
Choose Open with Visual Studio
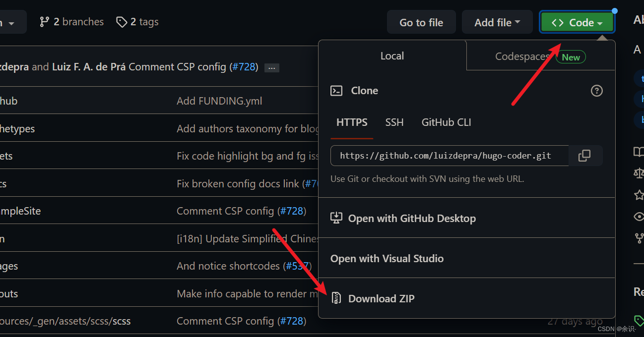point(466,258)
